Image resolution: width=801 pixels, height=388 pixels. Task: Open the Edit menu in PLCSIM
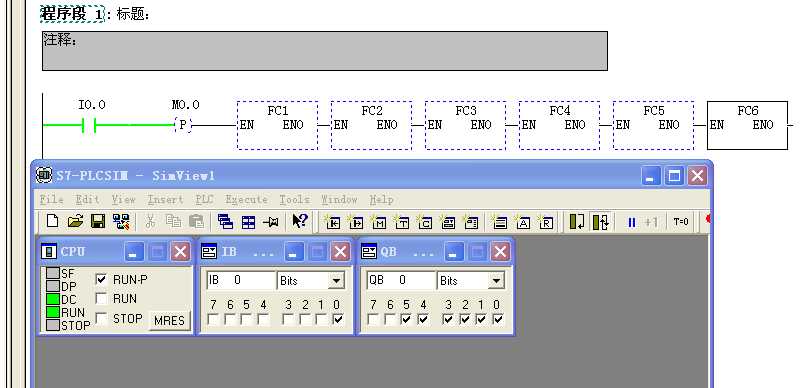(x=87, y=199)
